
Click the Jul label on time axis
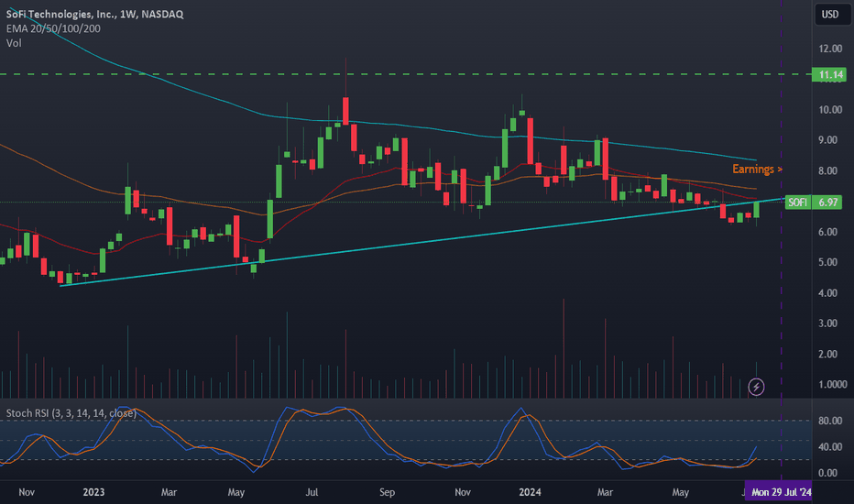(312, 492)
